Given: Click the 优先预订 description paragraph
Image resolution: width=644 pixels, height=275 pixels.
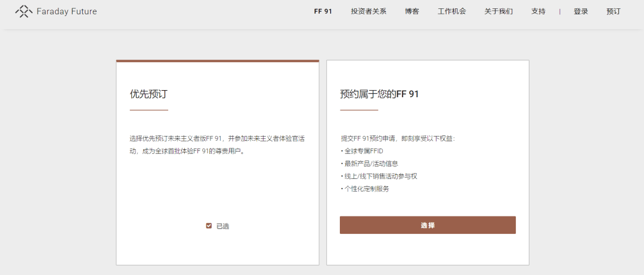Looking at the screenshot, I should click(x=217, y=144).
